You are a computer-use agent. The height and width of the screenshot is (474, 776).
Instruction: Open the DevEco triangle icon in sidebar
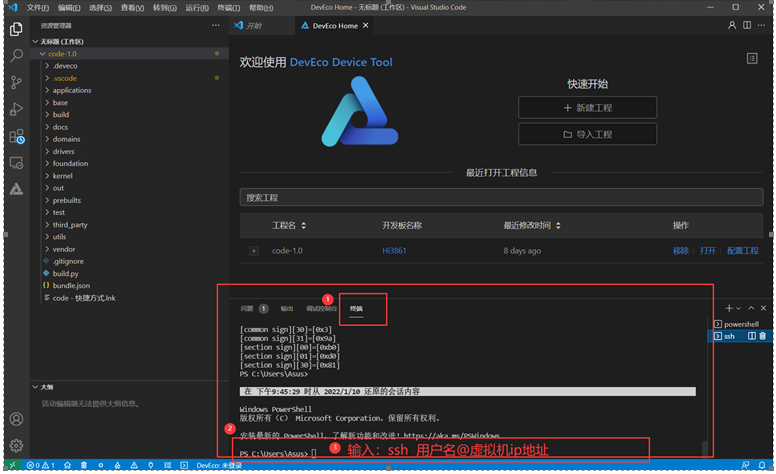(16, 189)
